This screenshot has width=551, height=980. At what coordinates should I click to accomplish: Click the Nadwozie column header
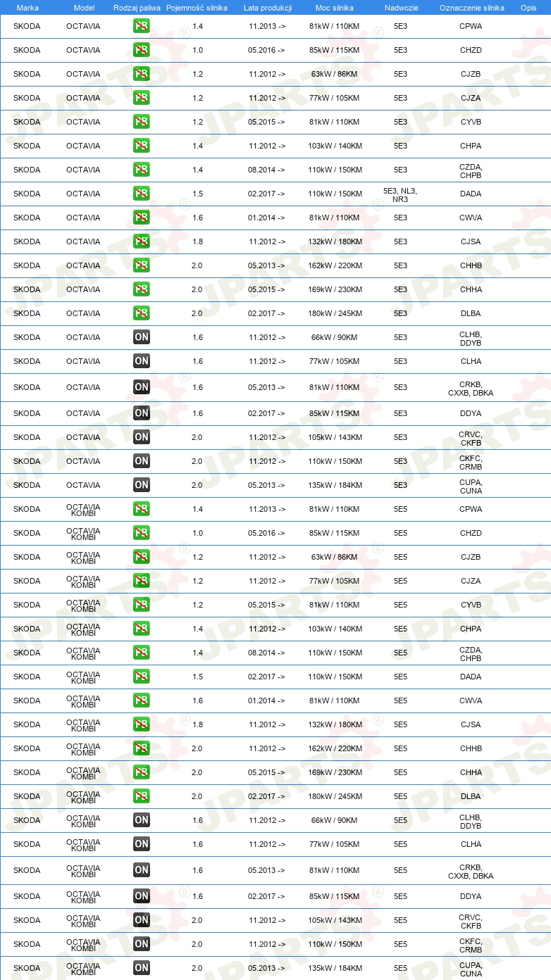[401, 8]
